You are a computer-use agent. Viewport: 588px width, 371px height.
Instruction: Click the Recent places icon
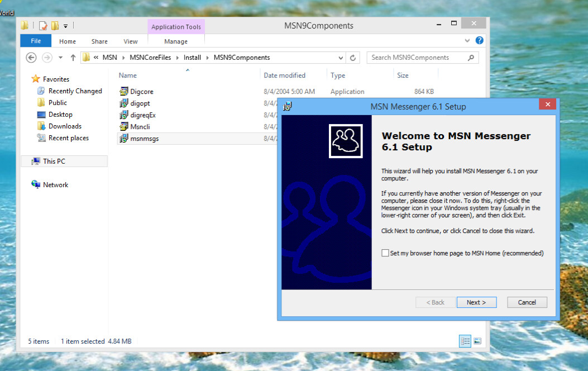pyautogui.click(x=41, y=137)
